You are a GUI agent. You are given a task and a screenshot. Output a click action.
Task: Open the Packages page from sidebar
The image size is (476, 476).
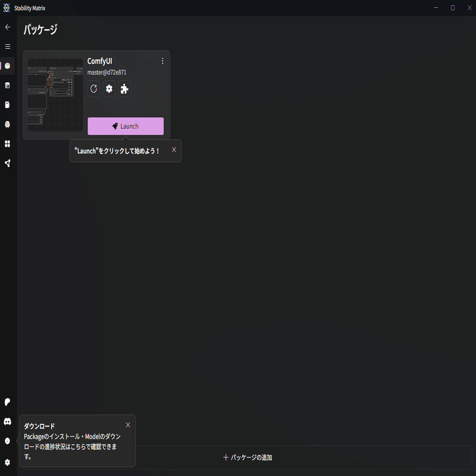tap(8, 66)
